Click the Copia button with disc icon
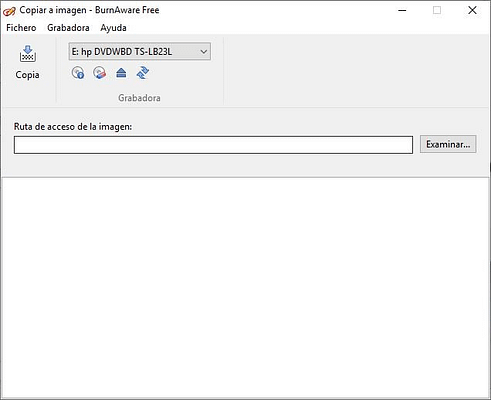491x400 pixels. click(x=27, y=63)
